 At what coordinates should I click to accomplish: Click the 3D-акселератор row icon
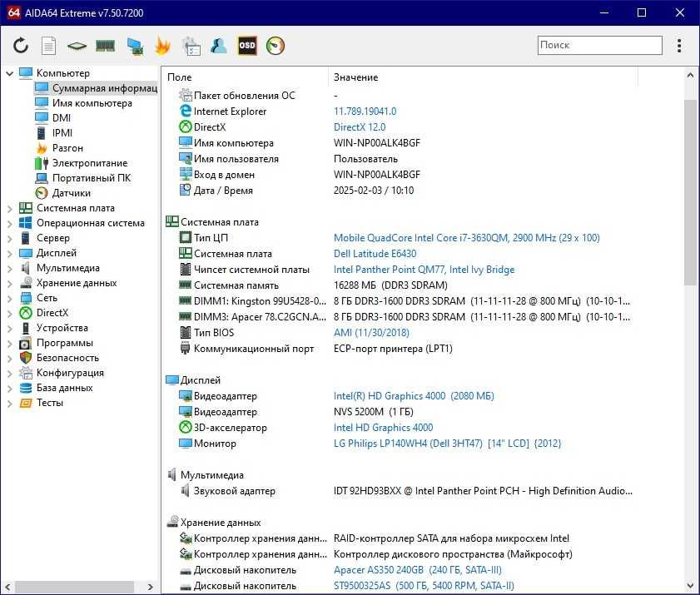(186, 427)
